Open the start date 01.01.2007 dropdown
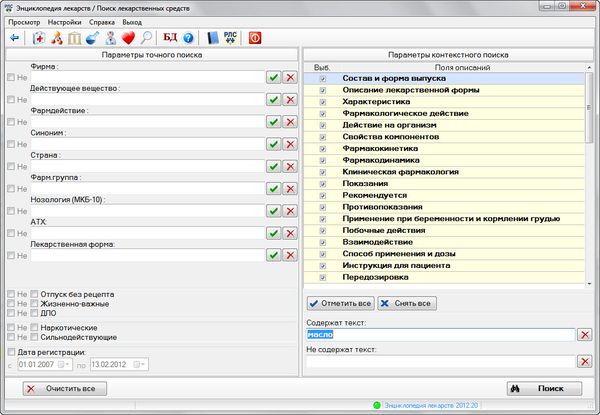The width and height of the screenshot is (600, 415). 63,363
